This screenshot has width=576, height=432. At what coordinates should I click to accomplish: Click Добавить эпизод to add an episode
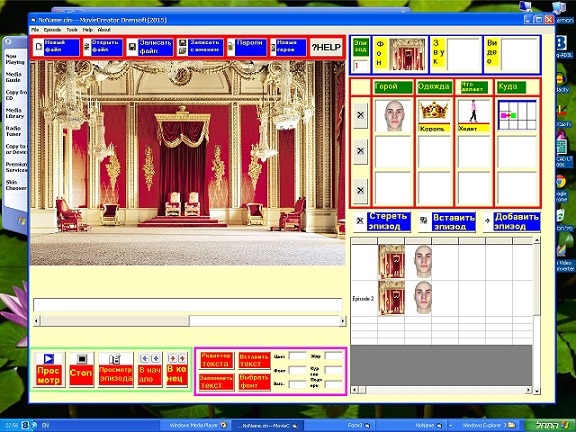pos(512,222)
